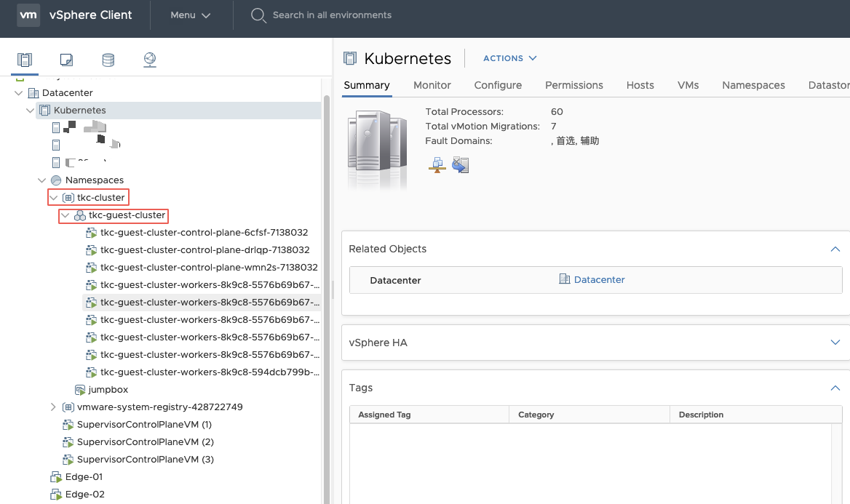This screenshot has height=504, width=850.
Task: Sort by Category column header
Action: tap(589, 415)
